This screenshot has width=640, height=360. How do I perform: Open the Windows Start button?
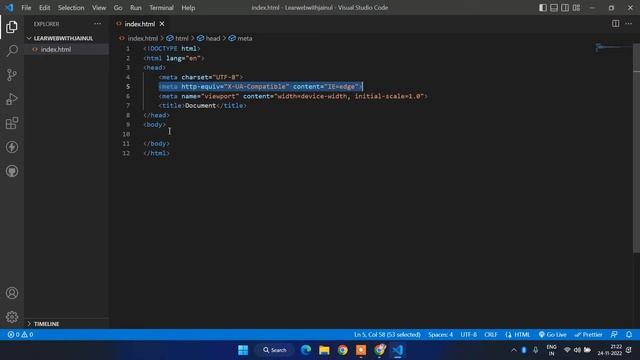tap(243, 350)
